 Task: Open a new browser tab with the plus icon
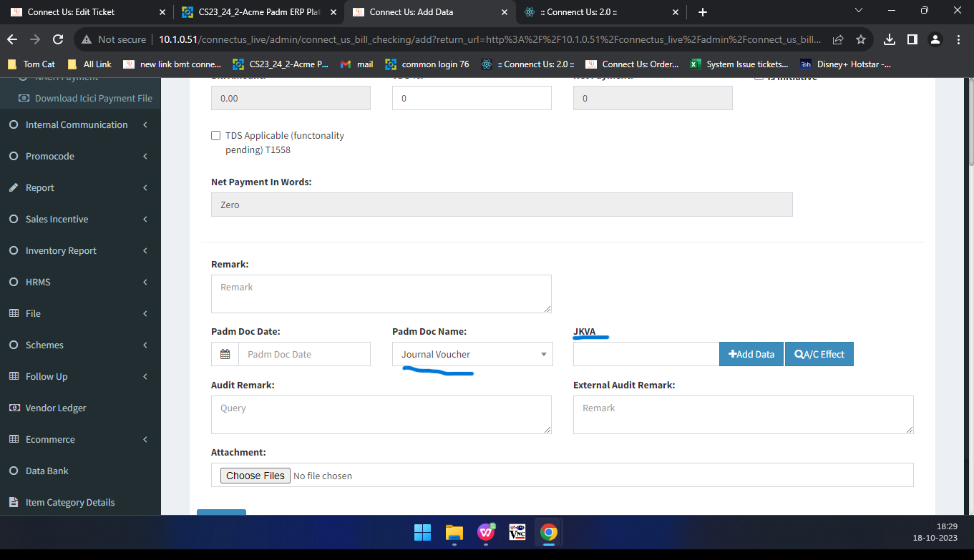click(702, 12)
